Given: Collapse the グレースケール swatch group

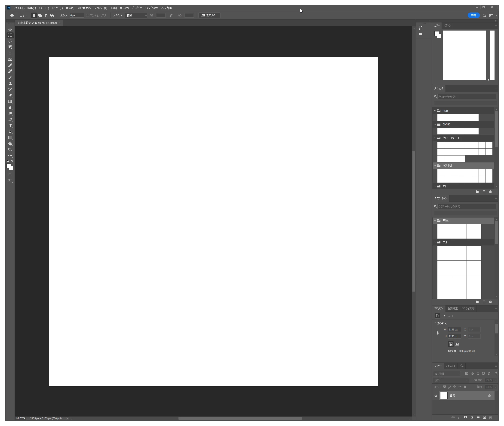Looking at the screenshot, I should [x=435, y=138].
